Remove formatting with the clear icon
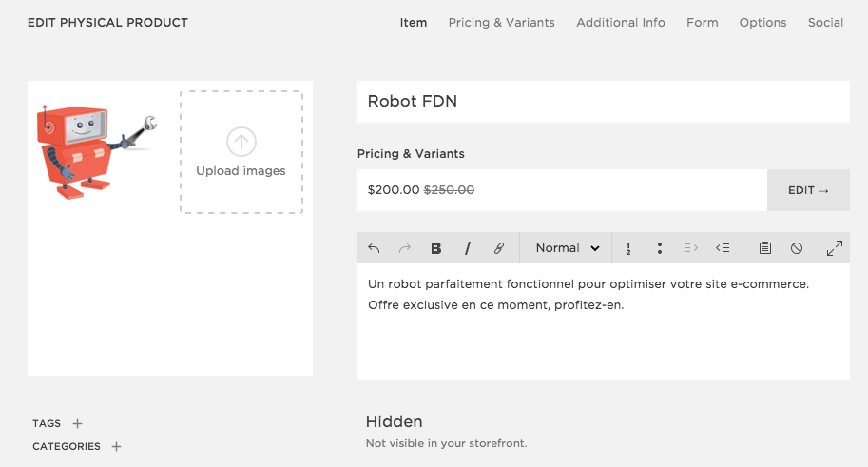 tap(797, 248)
